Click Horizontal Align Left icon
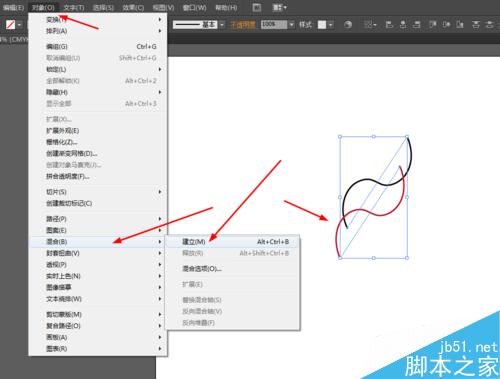 (x=389, y=25)
